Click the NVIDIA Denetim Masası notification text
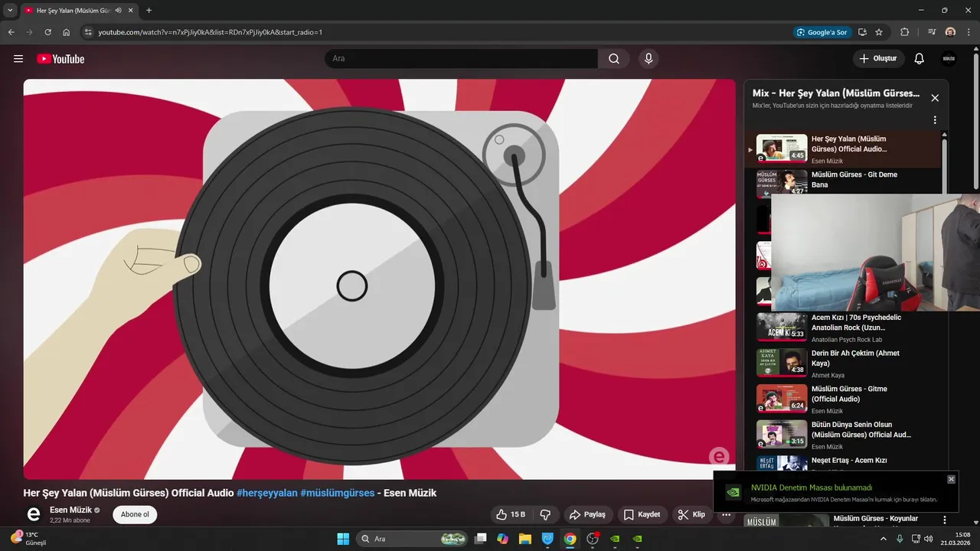This screenshot has height=551, width=980. point(811,487)
